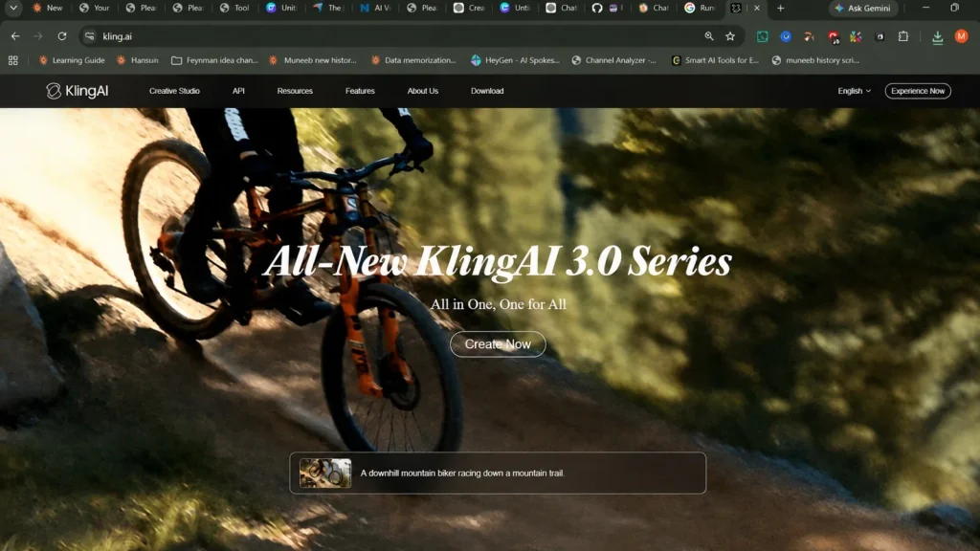Open the browser downloads icon

pyautogui.click(x=938, y=37)
